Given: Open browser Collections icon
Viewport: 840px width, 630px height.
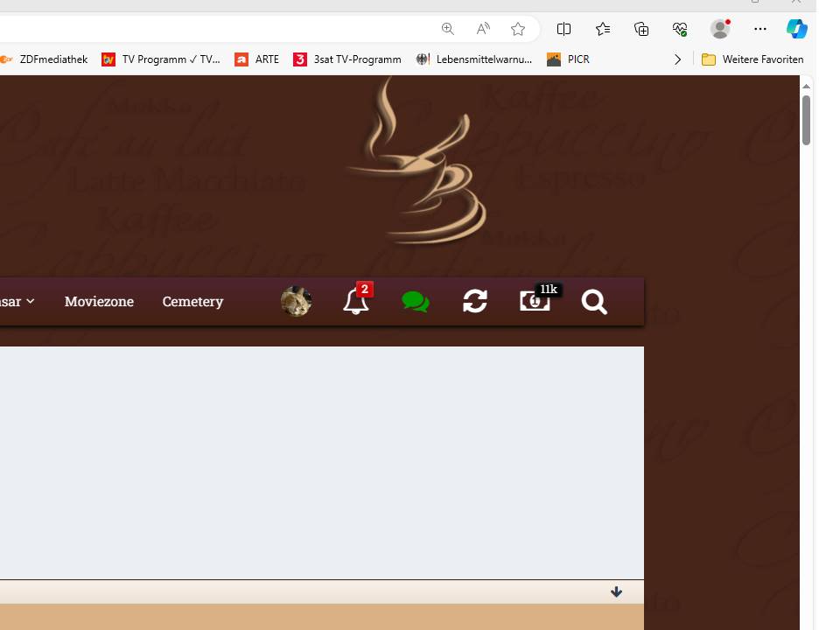Looking at the screenshot, I should pos(641,29).
